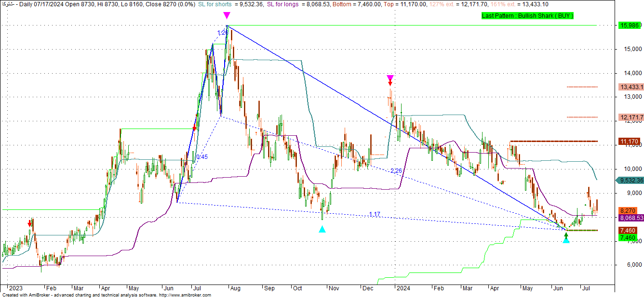644x298 pixels.
Task: Click the purple 8,068.53 long stop-loss label
Action: 631,218
